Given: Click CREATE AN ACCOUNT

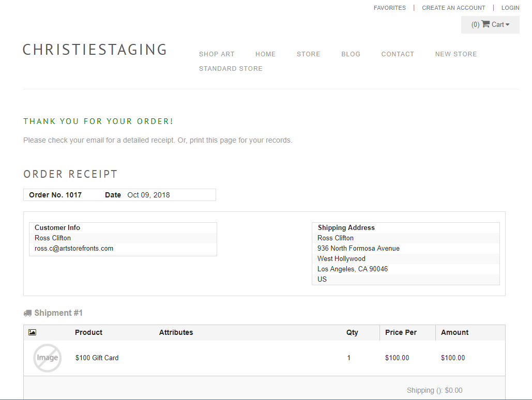Looking at the screenshot, I should point(453,7).
